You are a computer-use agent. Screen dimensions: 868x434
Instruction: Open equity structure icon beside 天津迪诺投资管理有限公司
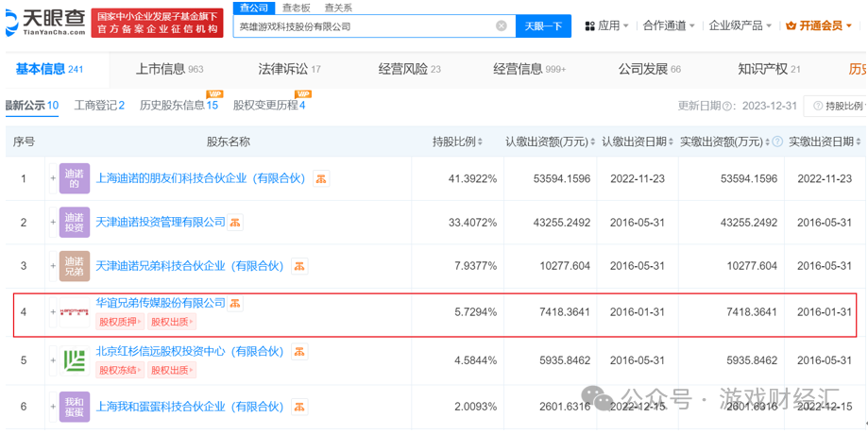tap(236, 223)
